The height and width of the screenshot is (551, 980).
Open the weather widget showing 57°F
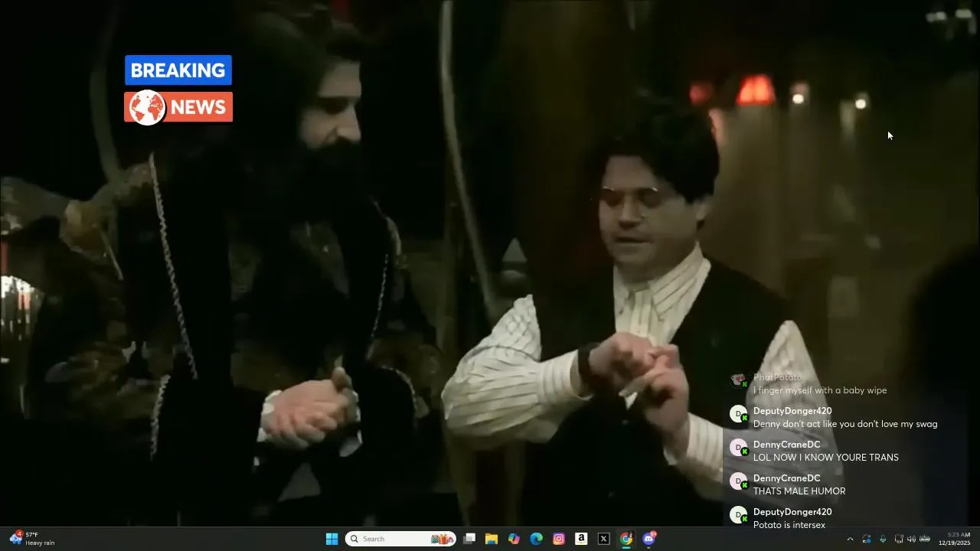tap(32, 539)
